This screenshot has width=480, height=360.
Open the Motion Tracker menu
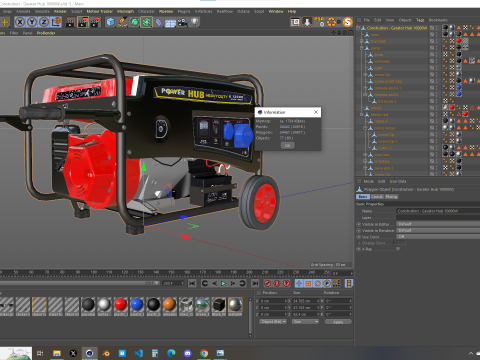tap(100, 11)
